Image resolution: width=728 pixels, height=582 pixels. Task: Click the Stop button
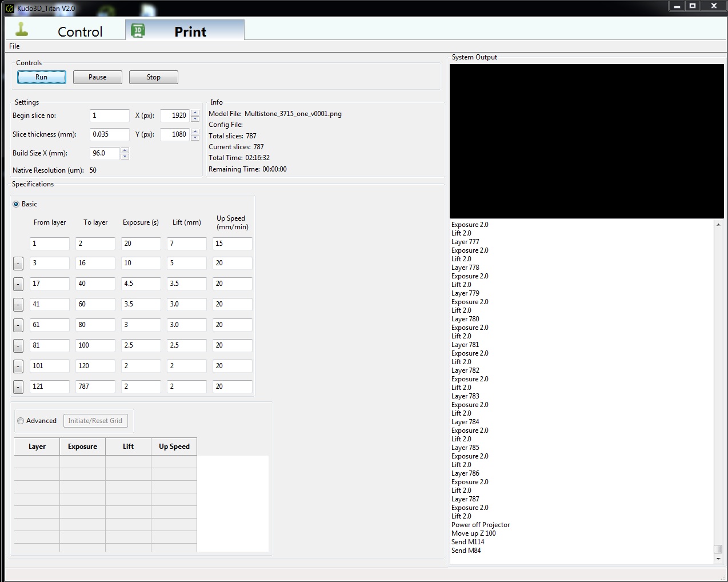(x=153, y=77)
